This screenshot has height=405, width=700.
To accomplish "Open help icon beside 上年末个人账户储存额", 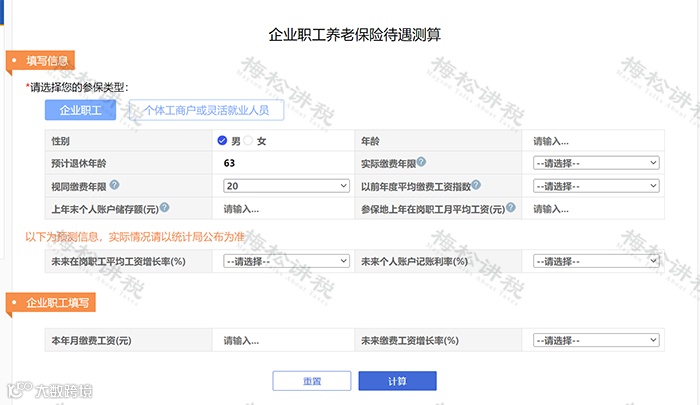I will point(164,207).
